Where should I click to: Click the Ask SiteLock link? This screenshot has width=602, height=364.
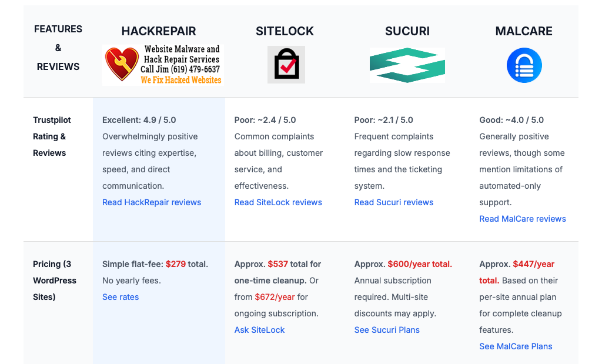click(x=259, y=330)
